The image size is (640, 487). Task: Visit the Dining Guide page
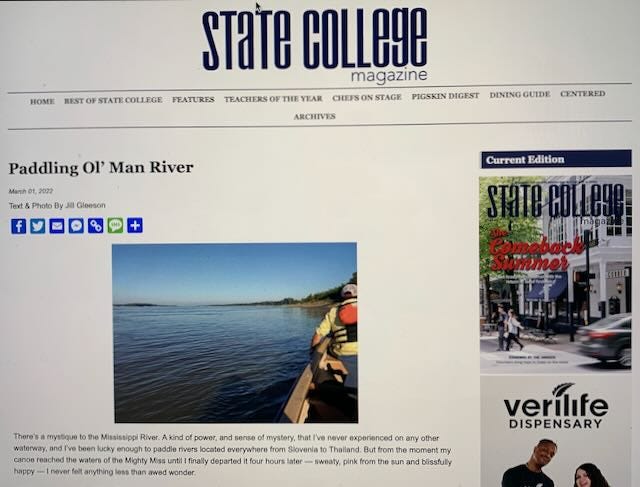tap(520, 95)
